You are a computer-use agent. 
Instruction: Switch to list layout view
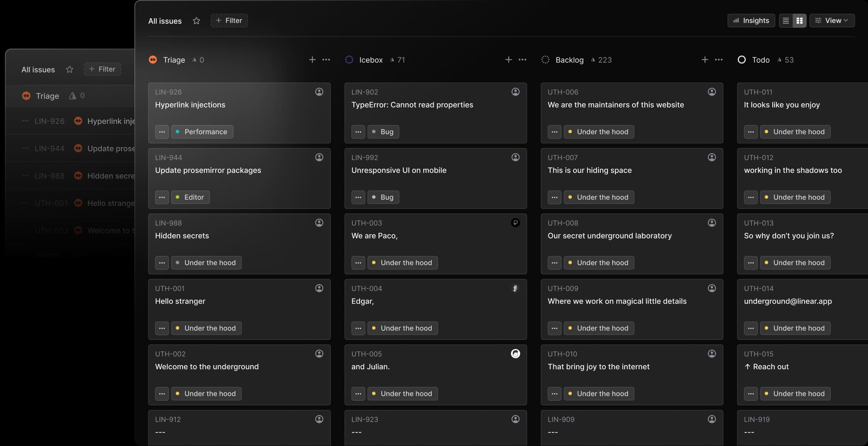tap(786, 21)
